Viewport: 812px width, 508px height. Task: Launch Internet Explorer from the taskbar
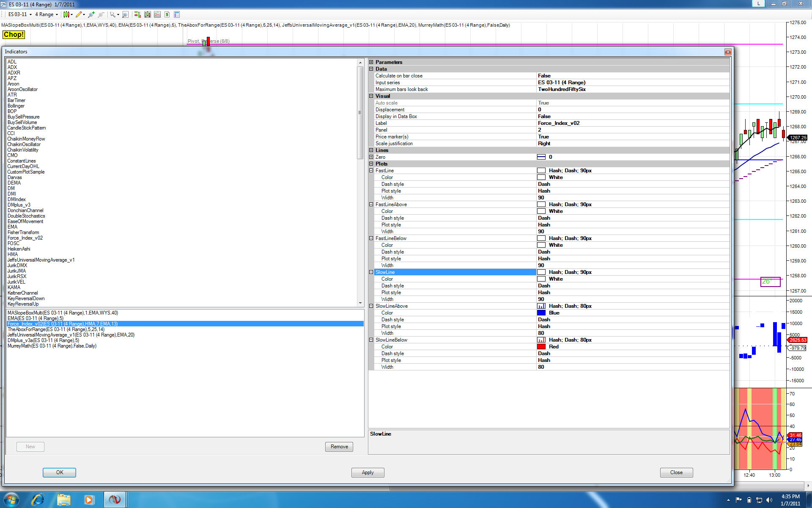38,500
